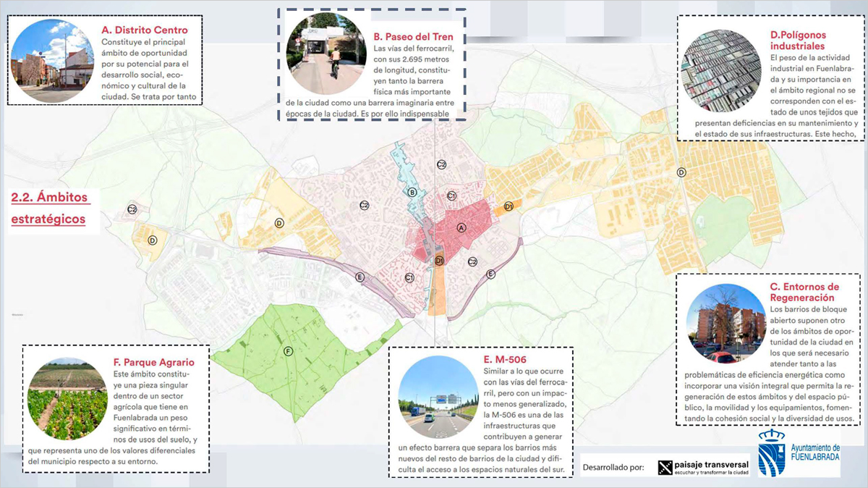Image resolution: width=868 pixels, height=488 pixels.
Task: Open the Paseo del Tren cyclist photo
Action: 325,54
